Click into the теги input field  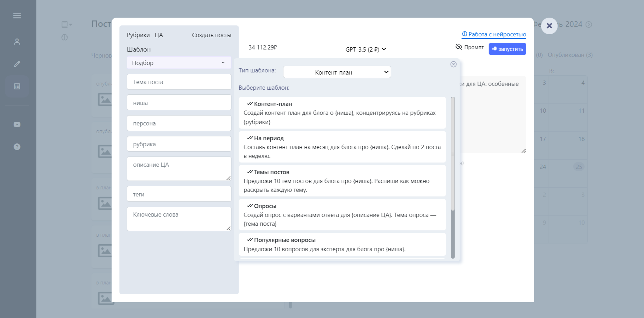(179, 194)
